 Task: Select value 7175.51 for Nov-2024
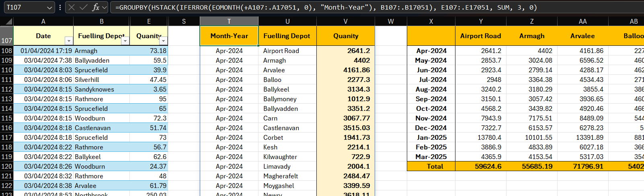532,118
